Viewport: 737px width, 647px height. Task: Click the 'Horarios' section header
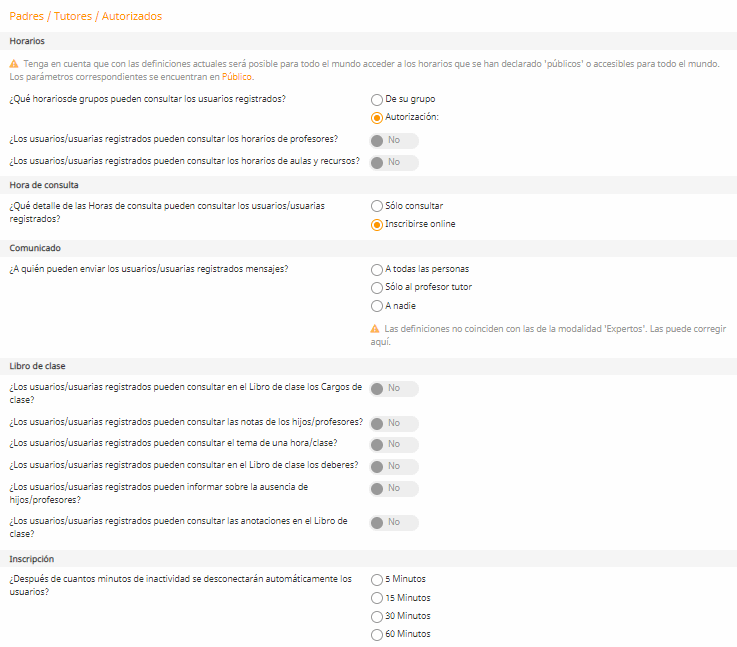click(368, 41)
